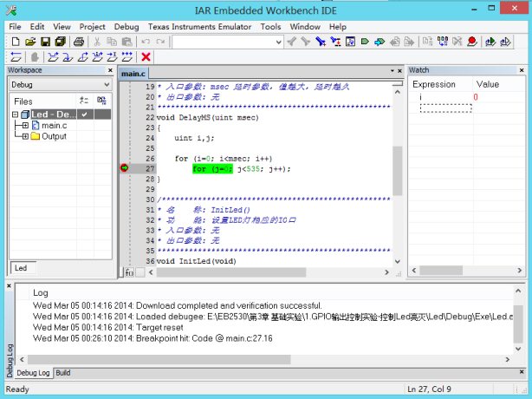
Task: Expand the Output folder node
Action: (25, 136)
